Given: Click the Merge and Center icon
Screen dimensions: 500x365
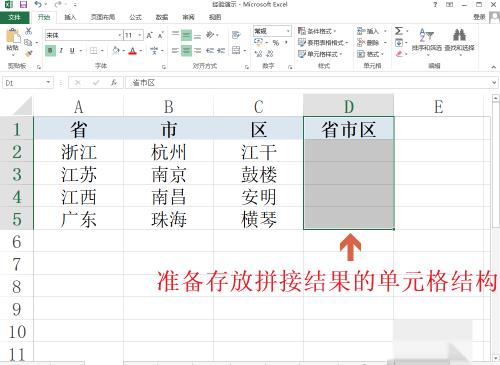Looking at the screenshot, I should click(x=236, y=50).
